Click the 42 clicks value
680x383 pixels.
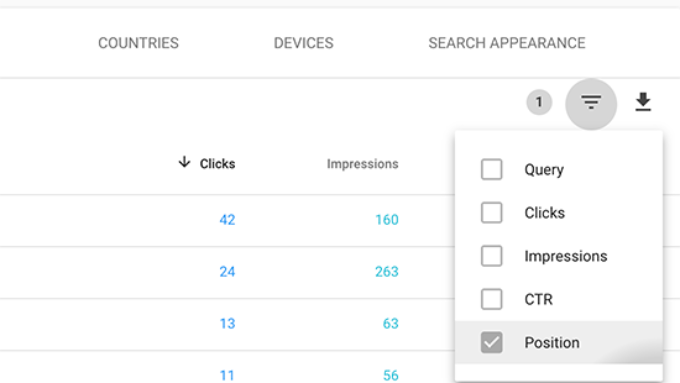click(x=227, y=220)
